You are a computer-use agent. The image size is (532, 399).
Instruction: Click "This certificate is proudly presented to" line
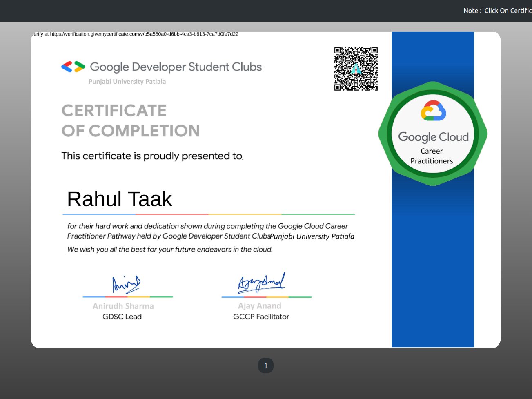152,156
